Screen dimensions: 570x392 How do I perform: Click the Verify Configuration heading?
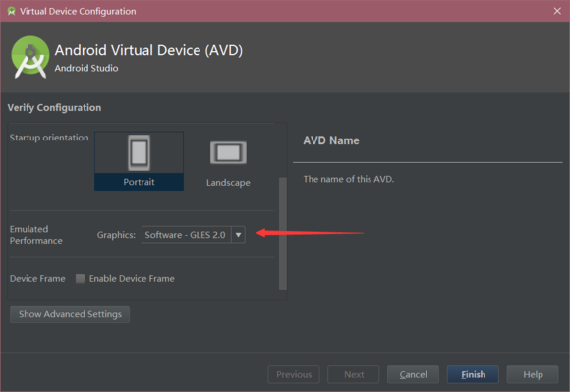coord(54,107)
